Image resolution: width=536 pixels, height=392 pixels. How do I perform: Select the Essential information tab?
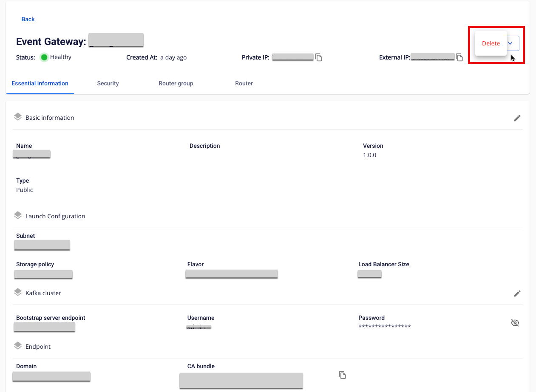coord(40,83)
